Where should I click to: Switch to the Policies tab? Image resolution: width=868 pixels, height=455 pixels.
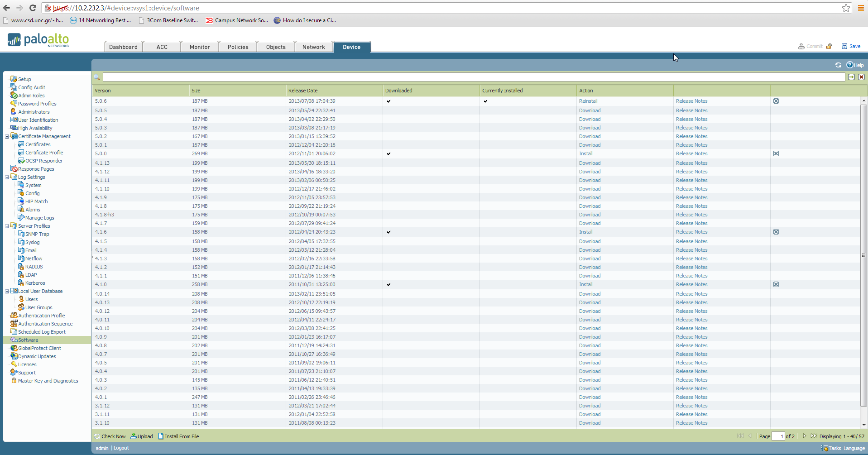click(238, 47)
